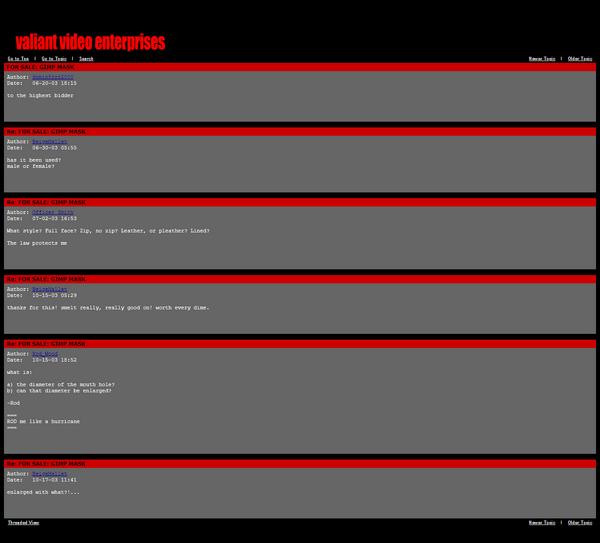Click the date '10-15-03 05:29'

[x=54, y=295]
